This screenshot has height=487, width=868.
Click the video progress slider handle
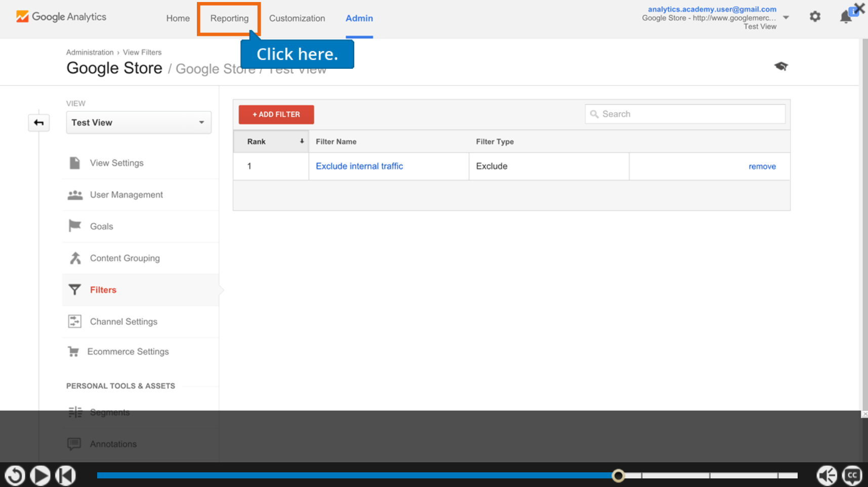click(618, 475)
